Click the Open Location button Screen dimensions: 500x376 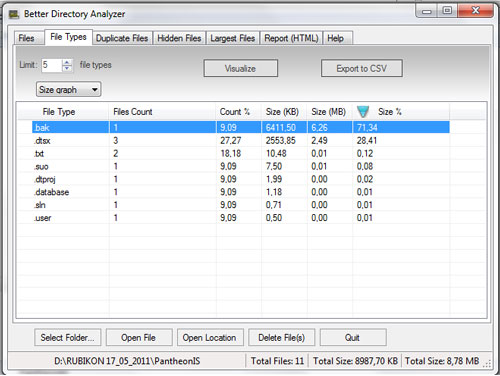[210, 337]
